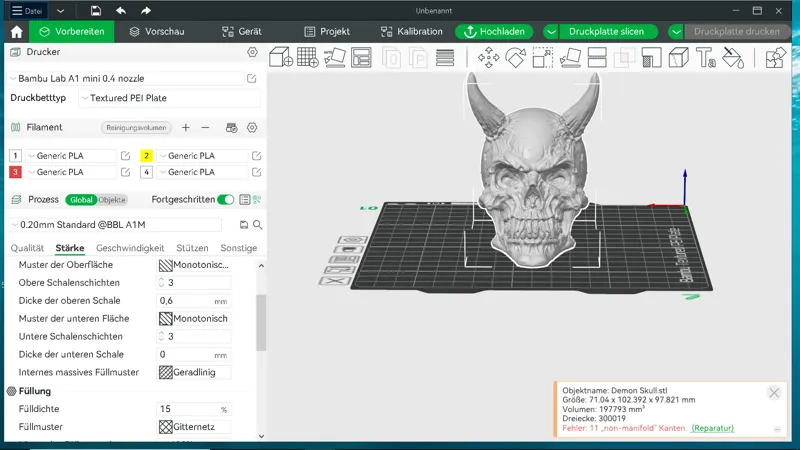Switch to the Vorschau tab

[157, 32]
